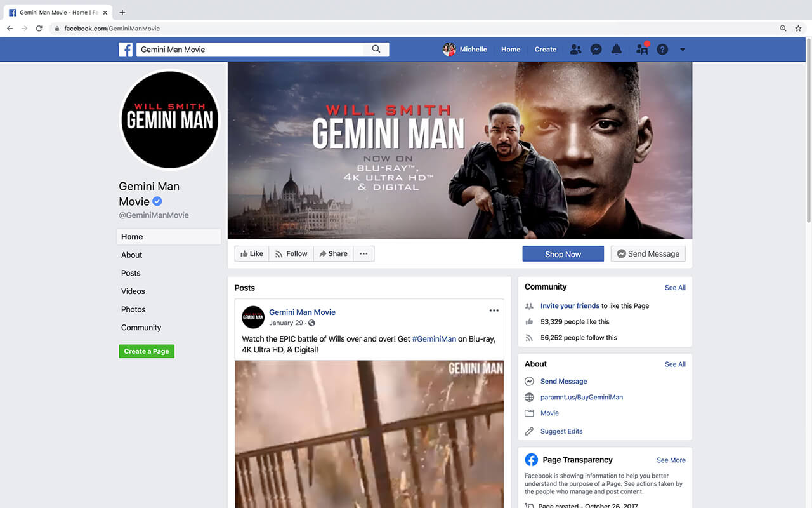Screen dimensions: 812x508
Task: Open the Messenger icon in header
Action: coord(596,49)
